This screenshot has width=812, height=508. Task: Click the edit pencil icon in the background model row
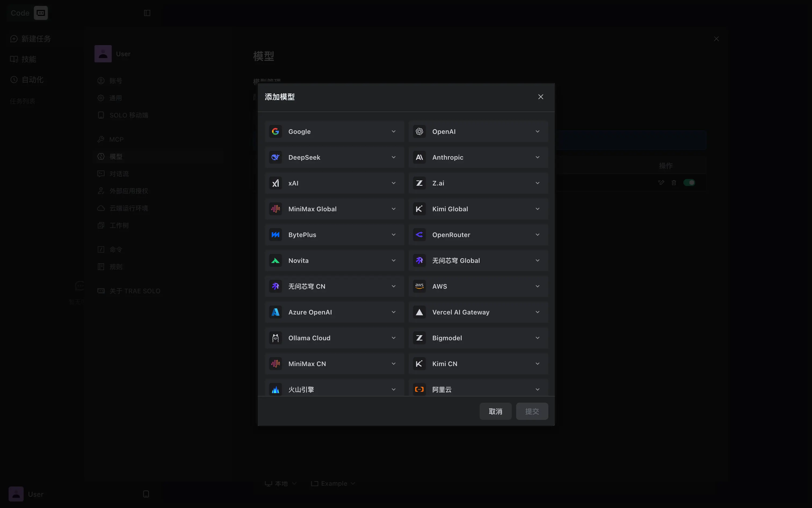click(661, 183)
